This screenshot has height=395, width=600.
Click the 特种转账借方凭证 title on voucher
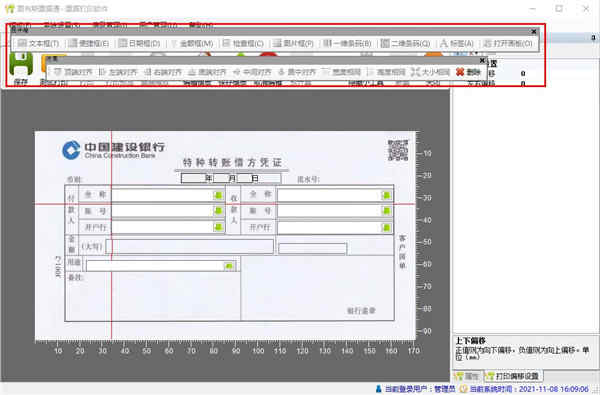pos(232,163)
